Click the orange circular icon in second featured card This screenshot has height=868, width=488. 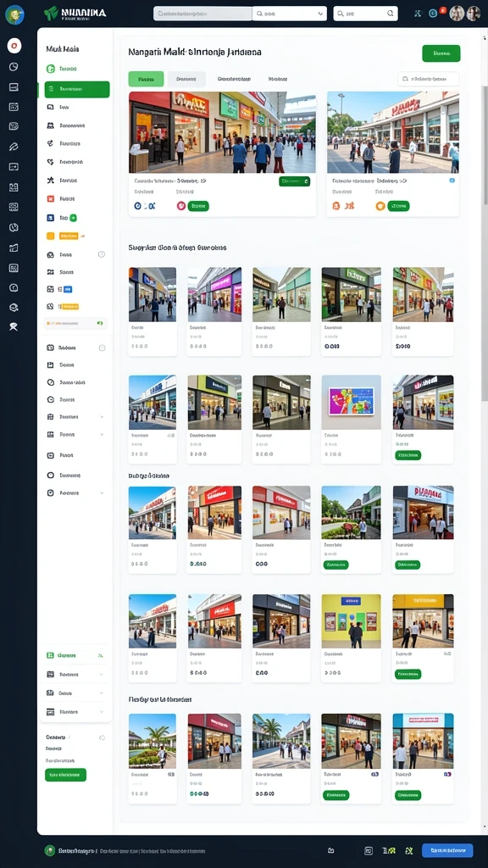[x=380, y=206]
